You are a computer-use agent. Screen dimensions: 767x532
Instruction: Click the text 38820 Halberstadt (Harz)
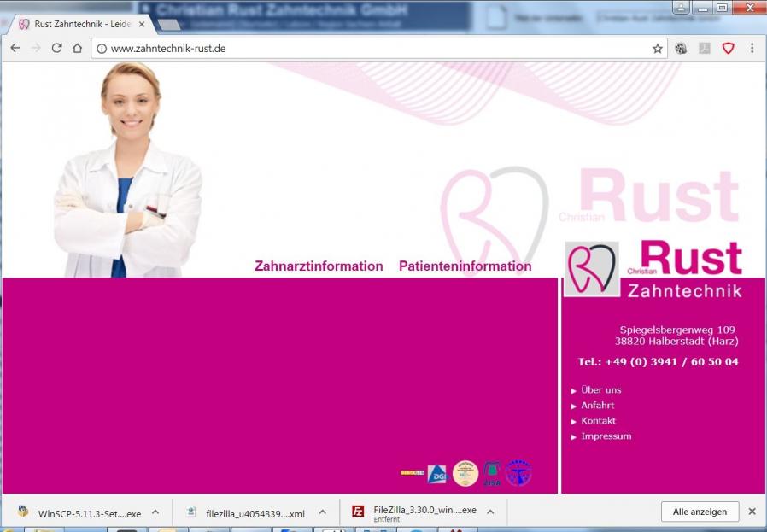[676, 342]
